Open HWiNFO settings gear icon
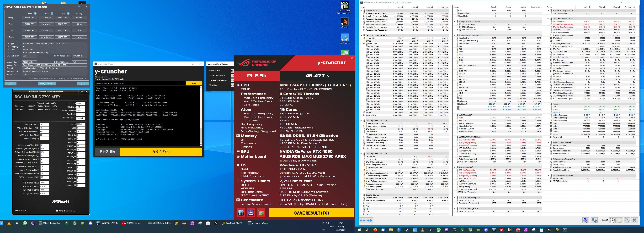Image resolution: width=644 pixels, height=233 pixels. (x=627, y=220)
